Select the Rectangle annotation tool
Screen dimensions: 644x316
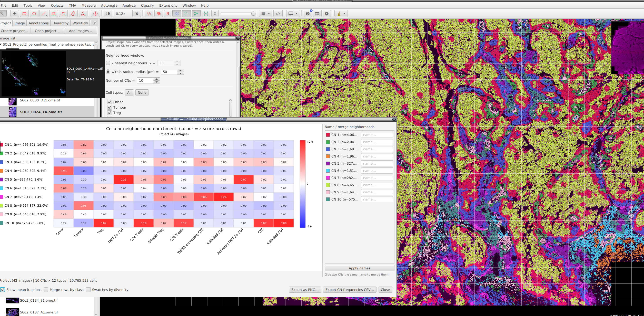[x=24, y=14]
